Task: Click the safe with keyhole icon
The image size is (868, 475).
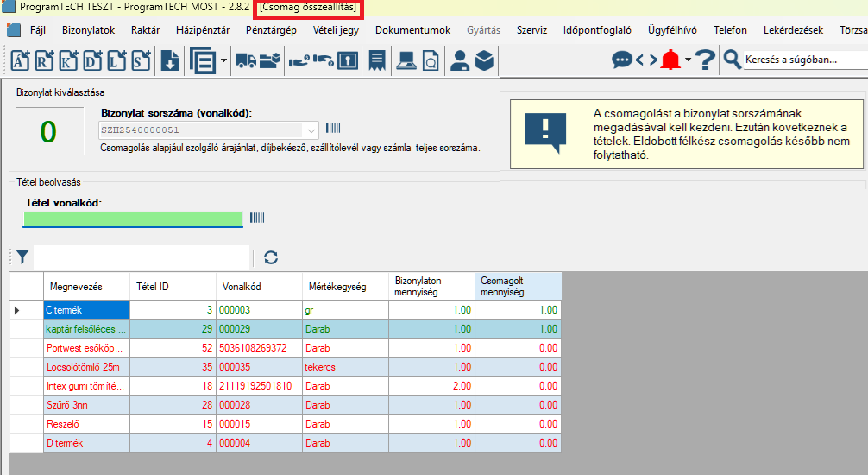Action: pos(348,60)
